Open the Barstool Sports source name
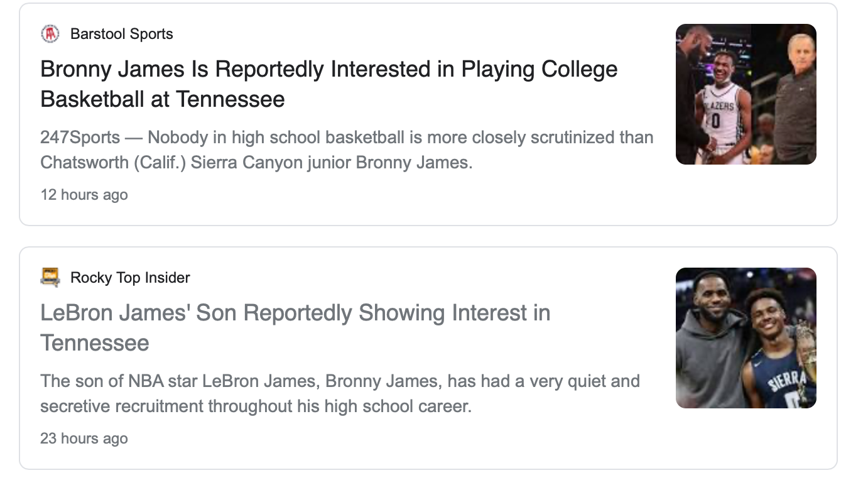The width and height of the screenshot is (868, 485). [121, 34]
